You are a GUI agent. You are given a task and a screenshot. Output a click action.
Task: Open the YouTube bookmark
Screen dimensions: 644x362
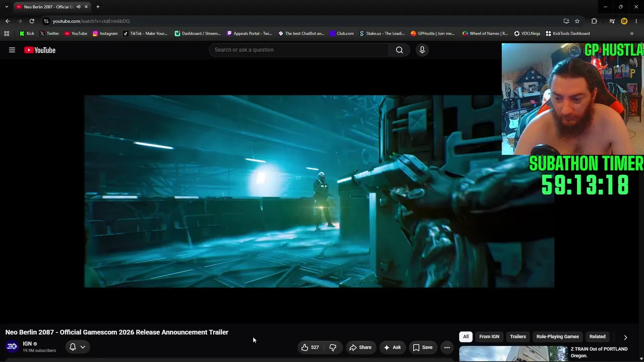tap(76, 34)
